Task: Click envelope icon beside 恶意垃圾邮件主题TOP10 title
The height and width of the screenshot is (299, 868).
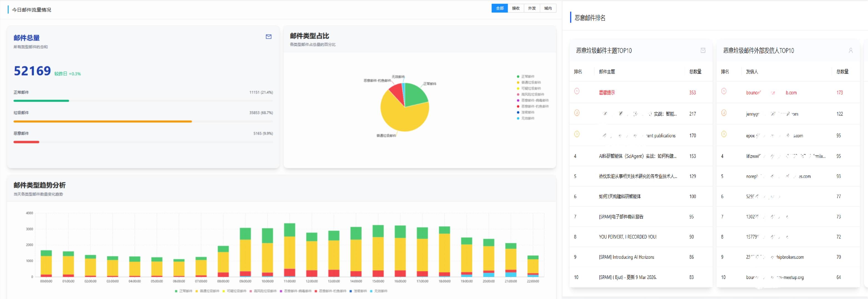Action: click(x=703, y=50)
